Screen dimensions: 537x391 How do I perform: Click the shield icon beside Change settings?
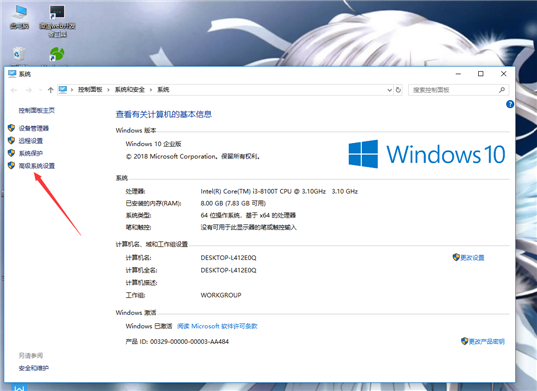click(456, 257)
